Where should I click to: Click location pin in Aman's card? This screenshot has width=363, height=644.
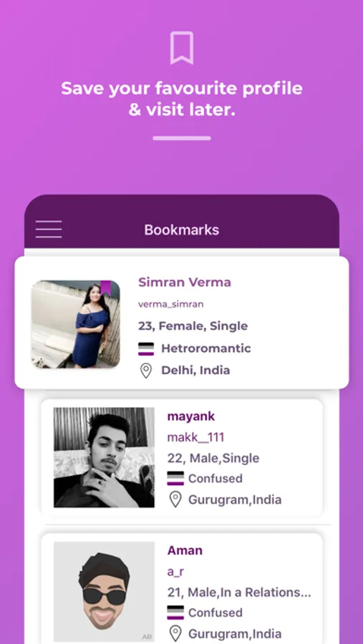175,634
